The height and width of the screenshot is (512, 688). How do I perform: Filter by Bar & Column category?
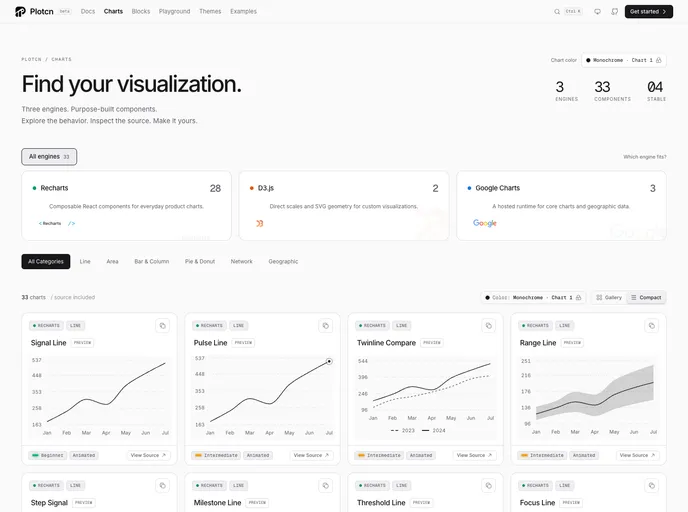point(152,261)
